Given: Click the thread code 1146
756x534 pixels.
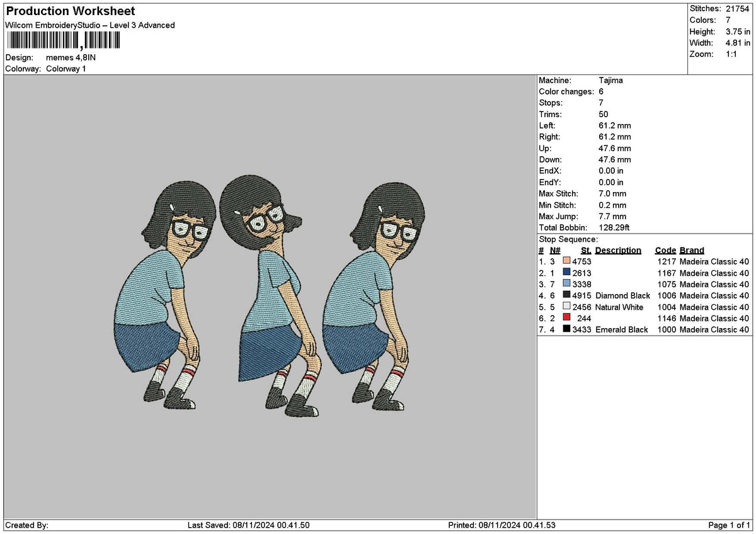Looking at the screenshot, I should tap(666, 317).
